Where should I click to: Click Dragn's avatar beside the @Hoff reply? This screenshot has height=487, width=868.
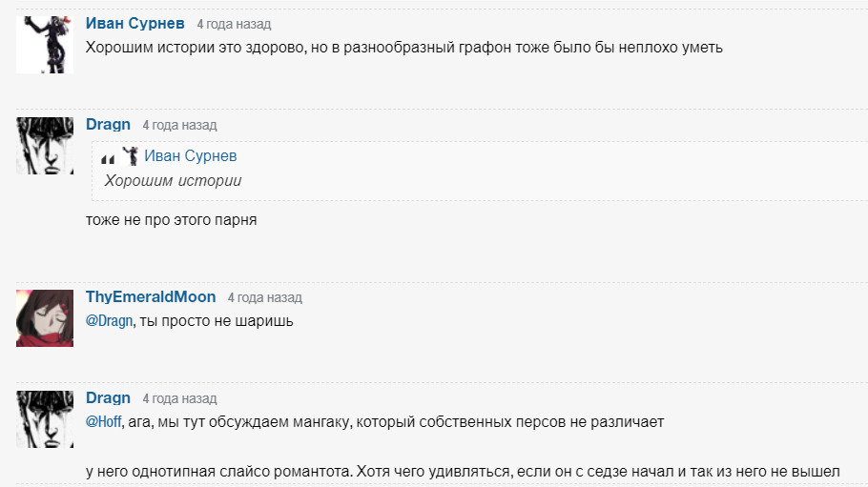45,418
